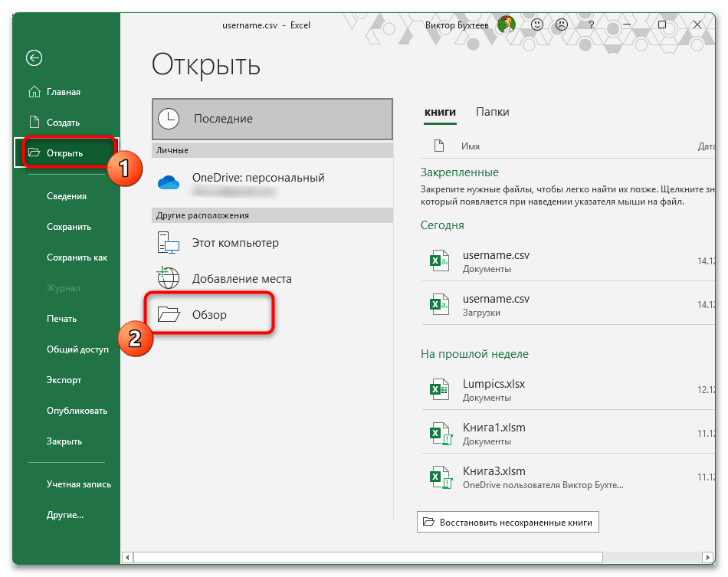Click the back arrow circle icon
The image size is (728, 577).
click(34, 58)
